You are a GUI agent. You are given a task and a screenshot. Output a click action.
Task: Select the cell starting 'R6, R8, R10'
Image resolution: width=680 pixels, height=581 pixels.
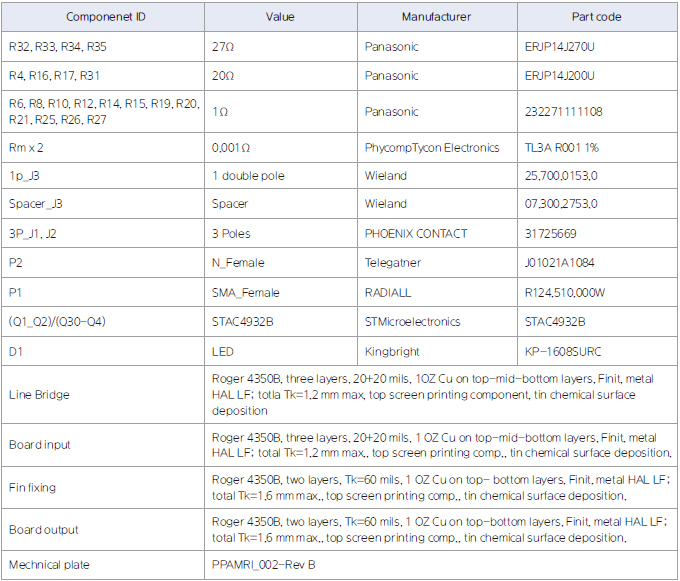(x=104, y=111)
